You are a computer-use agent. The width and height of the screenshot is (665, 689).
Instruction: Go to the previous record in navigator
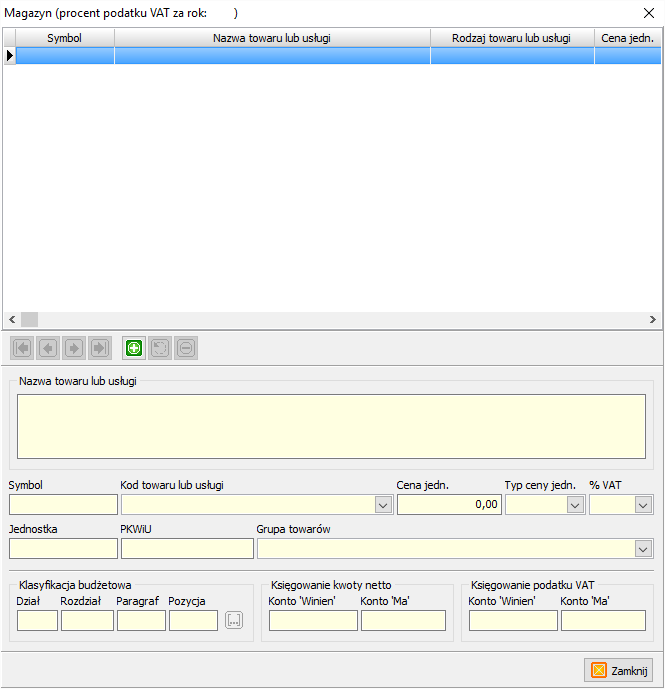(x=48, y=348)
